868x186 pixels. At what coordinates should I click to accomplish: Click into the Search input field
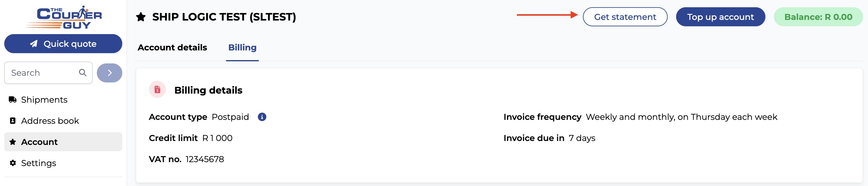pyautogui.click(x=48, y=73)
